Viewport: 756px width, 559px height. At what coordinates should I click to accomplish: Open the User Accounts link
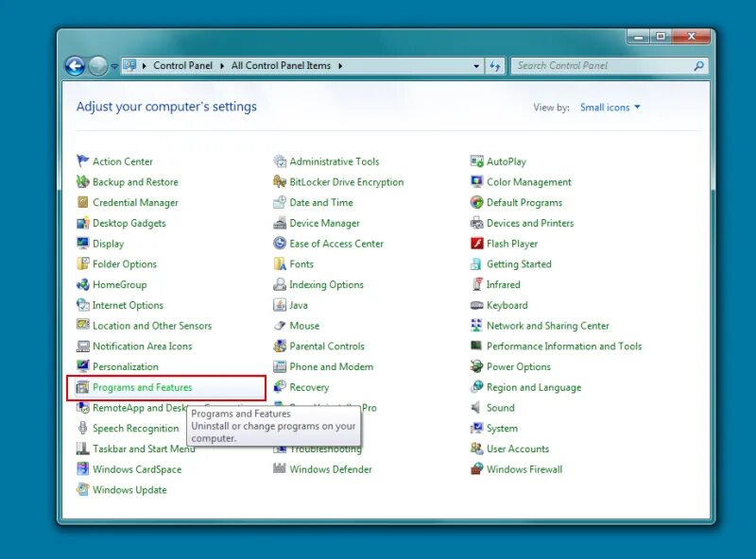coord(518,449)
